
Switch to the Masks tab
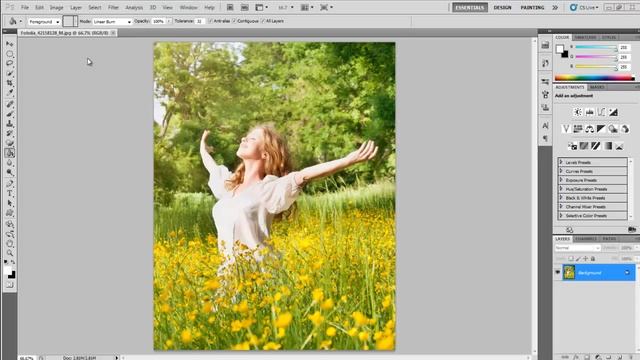(597, 87)
